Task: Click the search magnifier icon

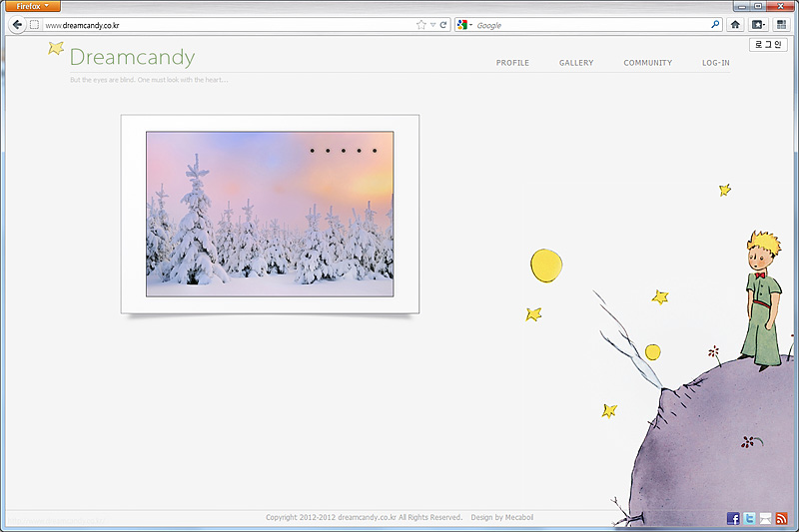Action: (715, 24)
